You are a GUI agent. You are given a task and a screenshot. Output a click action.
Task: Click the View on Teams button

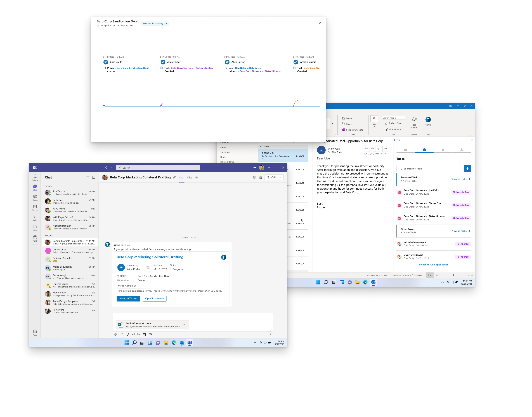[x=128, y=299]
